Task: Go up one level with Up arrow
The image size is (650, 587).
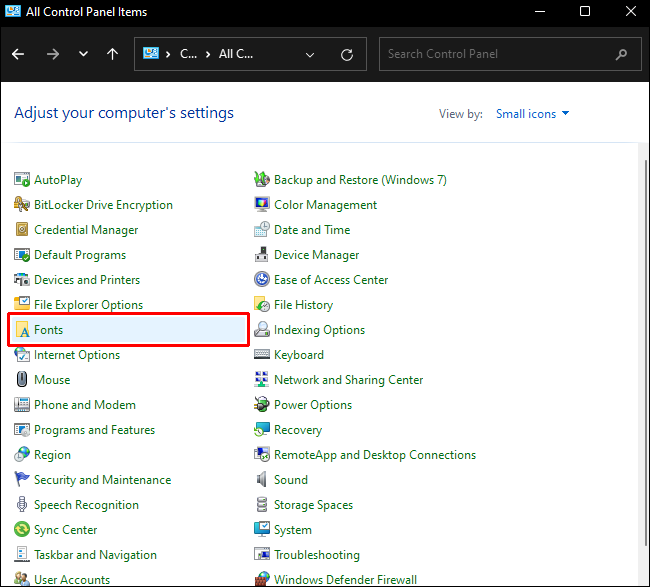Action: point(113,54)
